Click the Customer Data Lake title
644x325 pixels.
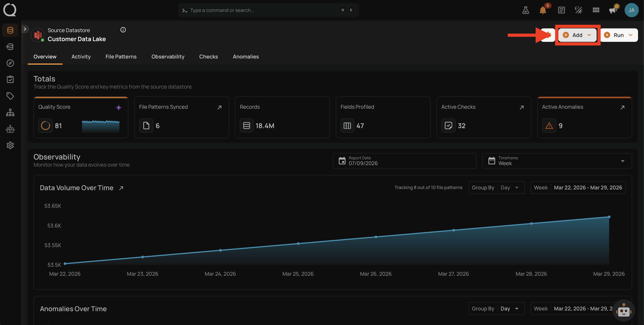click(77, 39)
